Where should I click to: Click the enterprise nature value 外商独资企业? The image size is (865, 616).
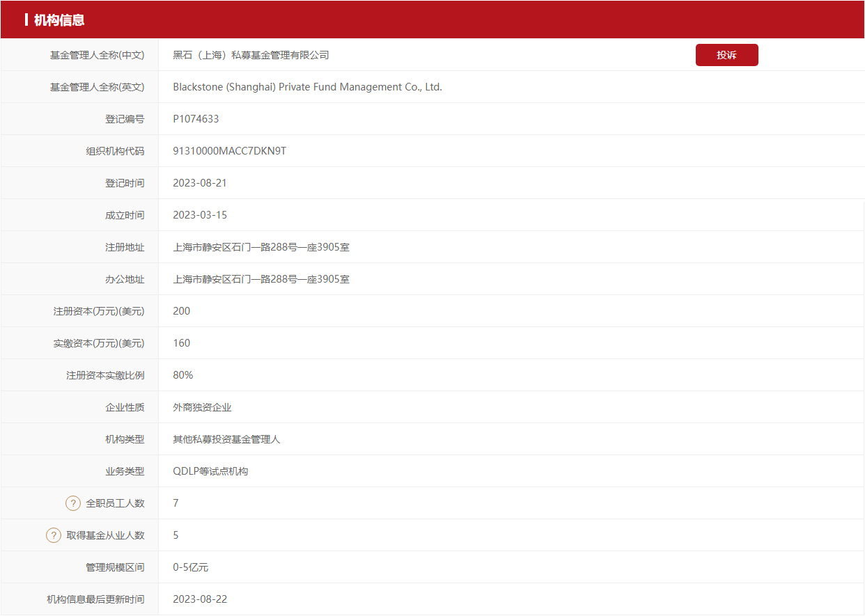[202, 407]
